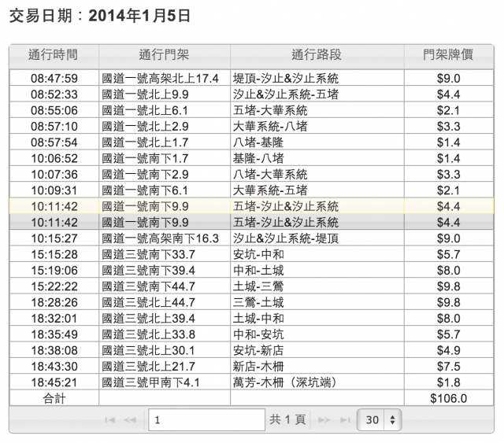
Task: Select row with time 15:22:22
Action: 252,286
